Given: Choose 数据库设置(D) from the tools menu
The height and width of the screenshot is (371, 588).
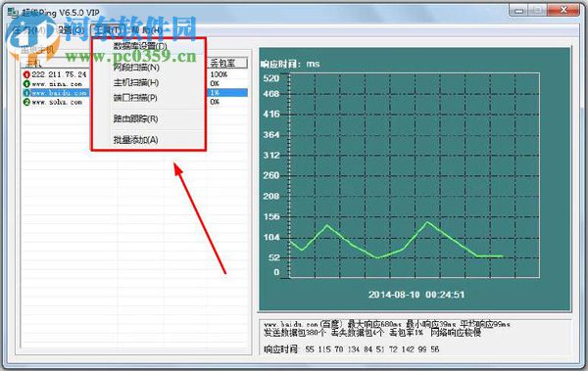Looking at the screenshot, I should click(x=140, y=46).
